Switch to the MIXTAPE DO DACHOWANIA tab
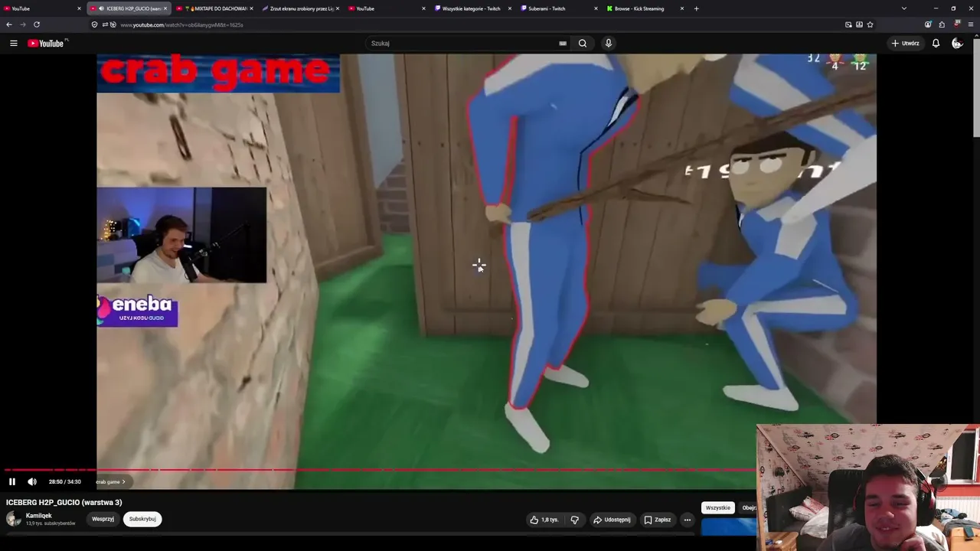 pos(214,8)
